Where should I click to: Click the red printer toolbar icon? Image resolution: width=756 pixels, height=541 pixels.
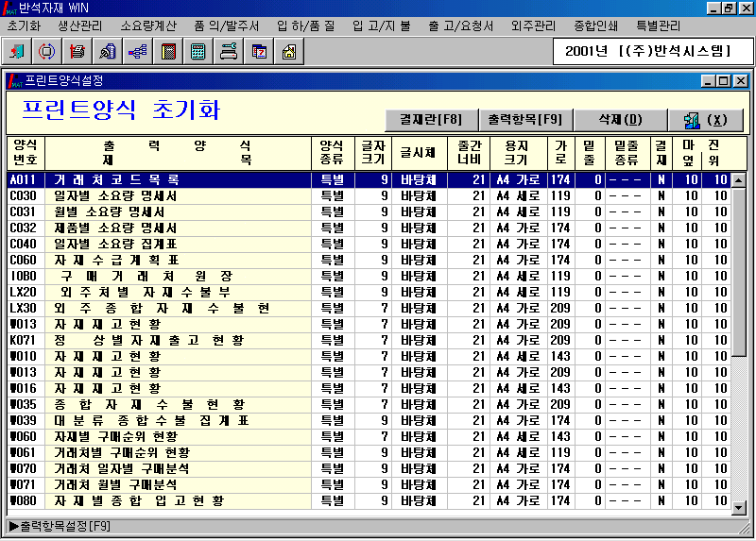(x=77, y=51)
